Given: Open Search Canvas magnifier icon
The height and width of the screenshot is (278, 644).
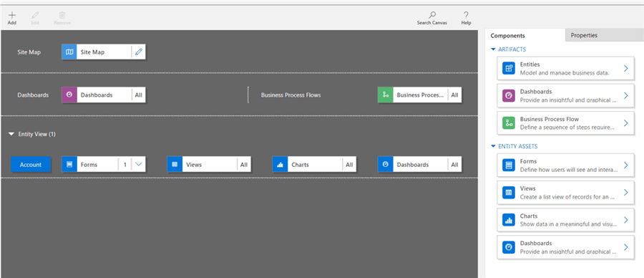Looking at the screenshot, I should [x=431, y=15].
